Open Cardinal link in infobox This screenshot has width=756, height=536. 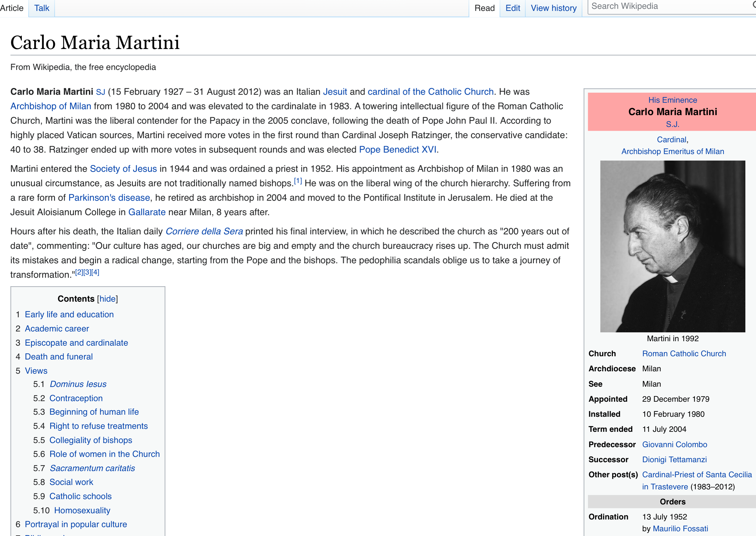pos(672,140)
